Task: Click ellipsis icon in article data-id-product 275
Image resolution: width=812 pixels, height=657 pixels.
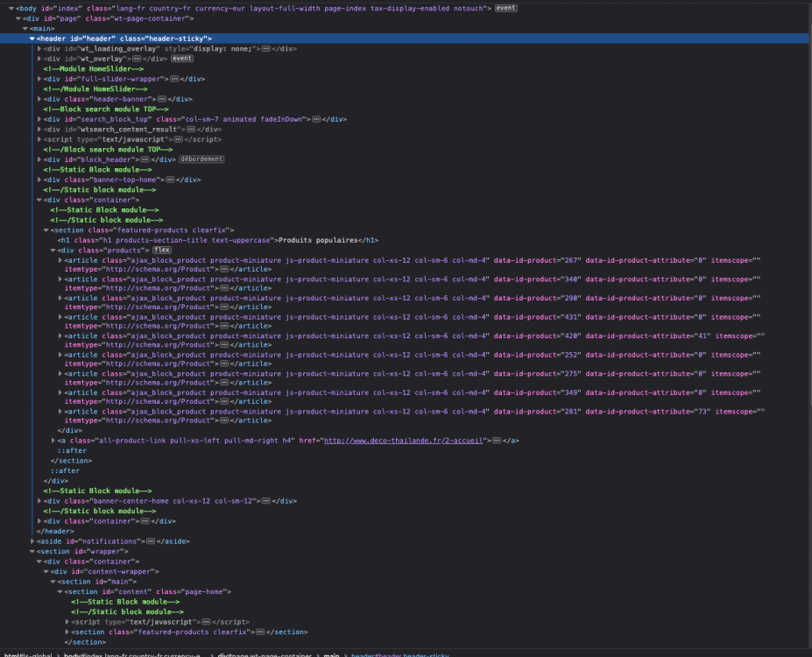Action: point(224,383)
